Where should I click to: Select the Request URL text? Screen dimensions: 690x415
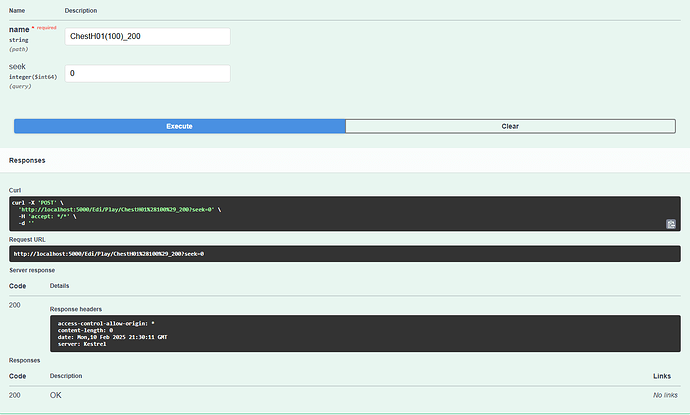109,254
